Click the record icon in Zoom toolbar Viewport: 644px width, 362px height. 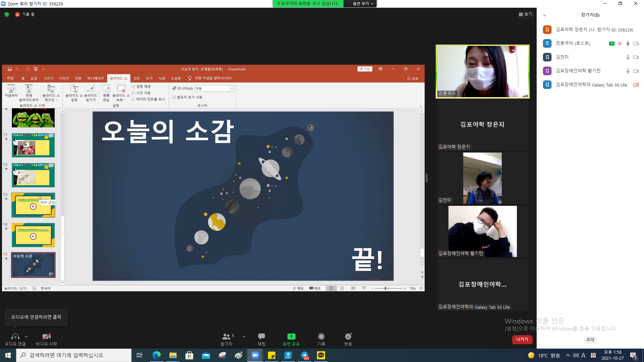(x=321, y=336)
